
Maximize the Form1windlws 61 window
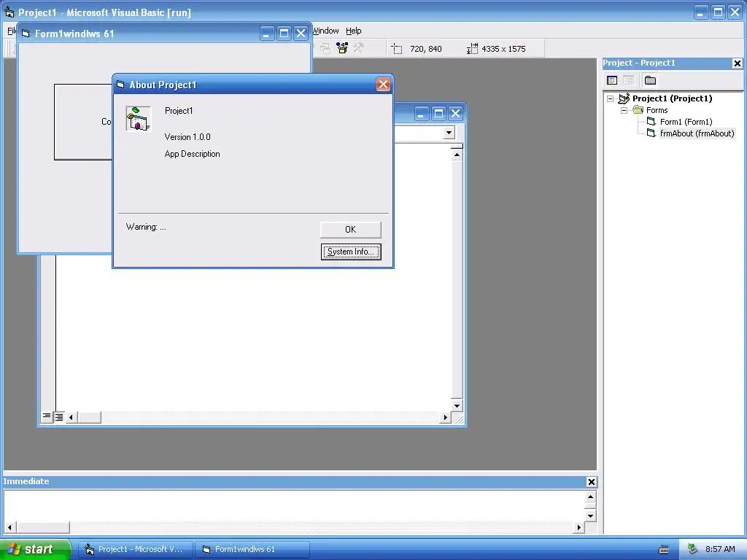tap(284, 34)
